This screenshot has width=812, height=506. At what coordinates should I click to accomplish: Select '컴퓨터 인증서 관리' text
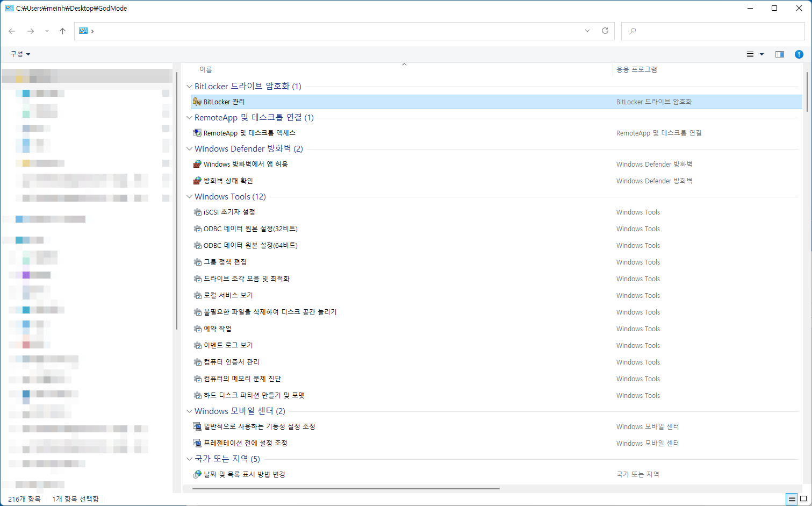[231, 362]
